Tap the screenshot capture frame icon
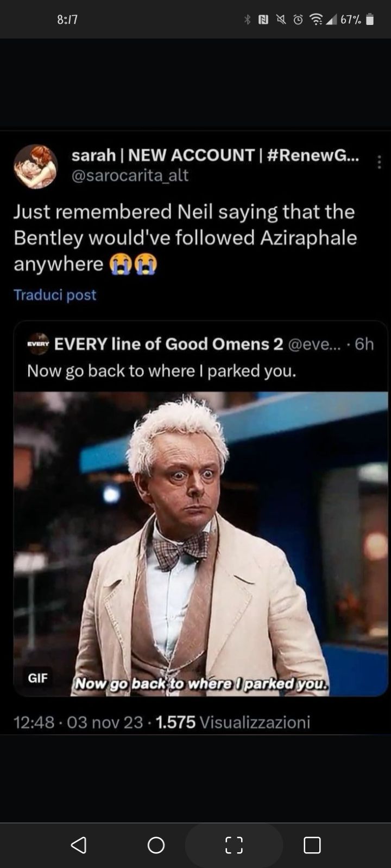 (x=234, y=845)
